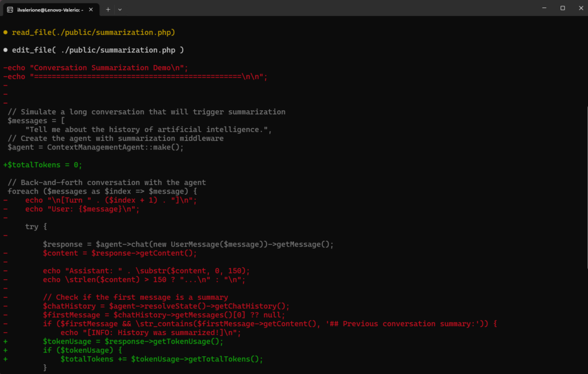Screen dimensions: 588x374
Task: Click the removed 'echo \strlen($content) > 150' line
Action: pos(144,280)
